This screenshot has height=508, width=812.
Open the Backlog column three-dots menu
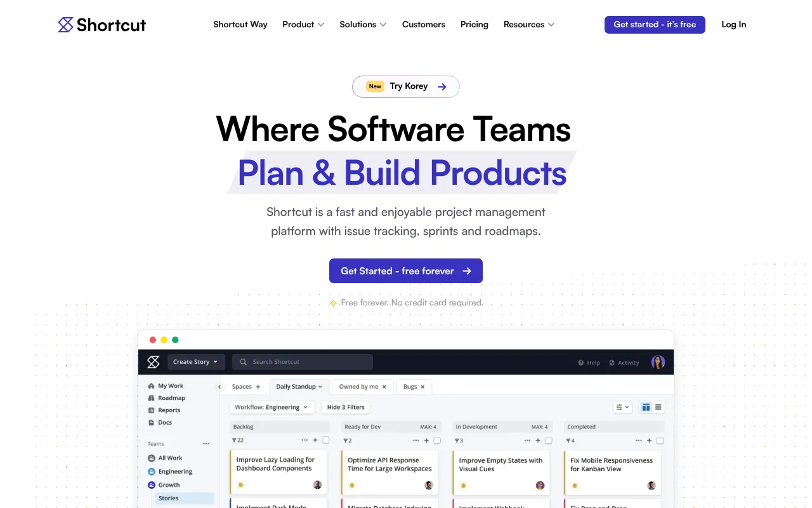tap(305, 440)
